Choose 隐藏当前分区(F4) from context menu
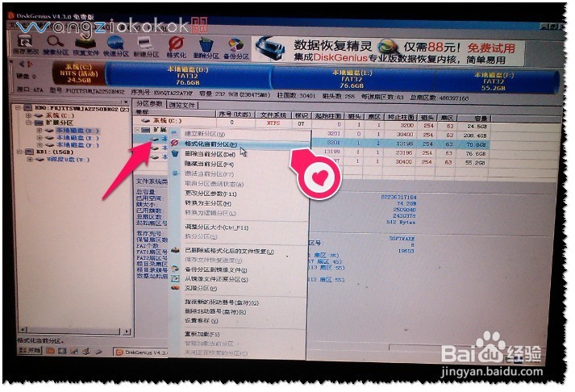The width and height of the screenshot is (575, 392). pos(209,164)
